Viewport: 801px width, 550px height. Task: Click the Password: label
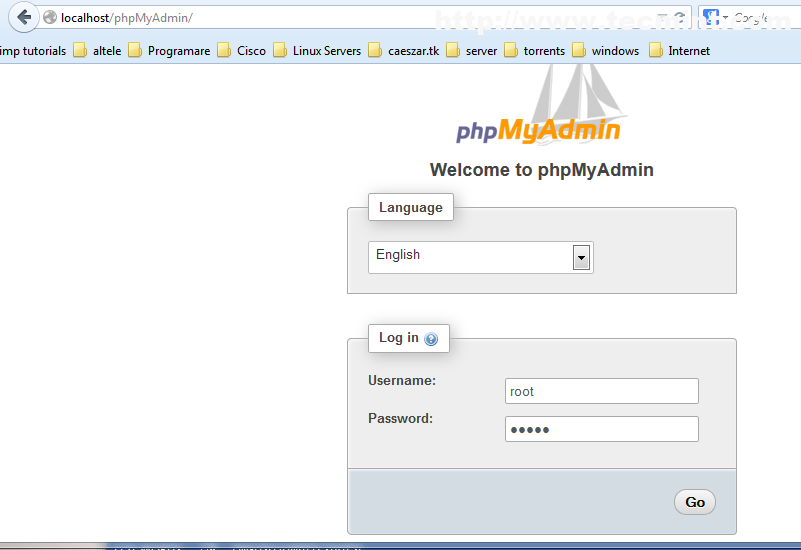[400, 418]
